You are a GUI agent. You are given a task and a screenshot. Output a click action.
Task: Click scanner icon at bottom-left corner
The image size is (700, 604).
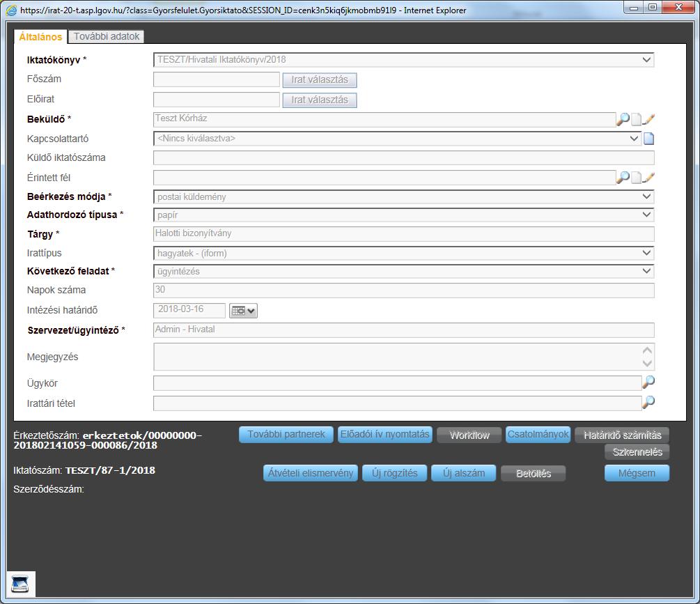pyautogui.click(x=20, y=584)
